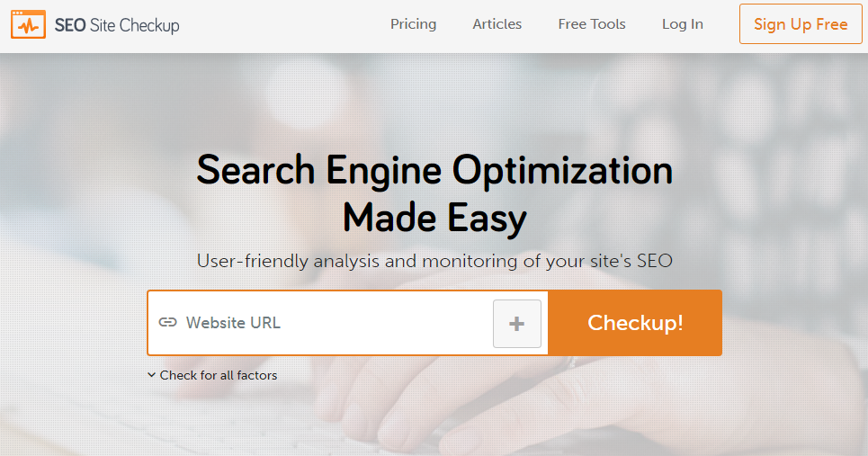
Task: Click the chain link icon in URL field
Action: [167, 323]
